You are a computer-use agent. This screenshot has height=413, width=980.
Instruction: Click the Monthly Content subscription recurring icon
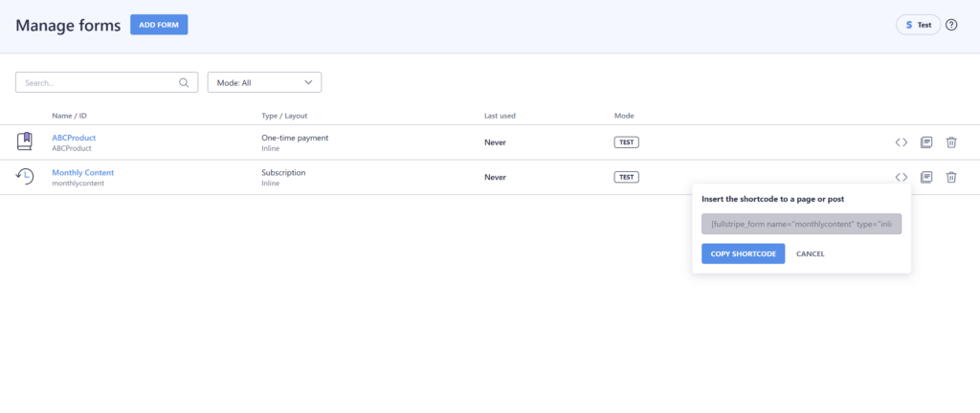click(x=25, y=177)
